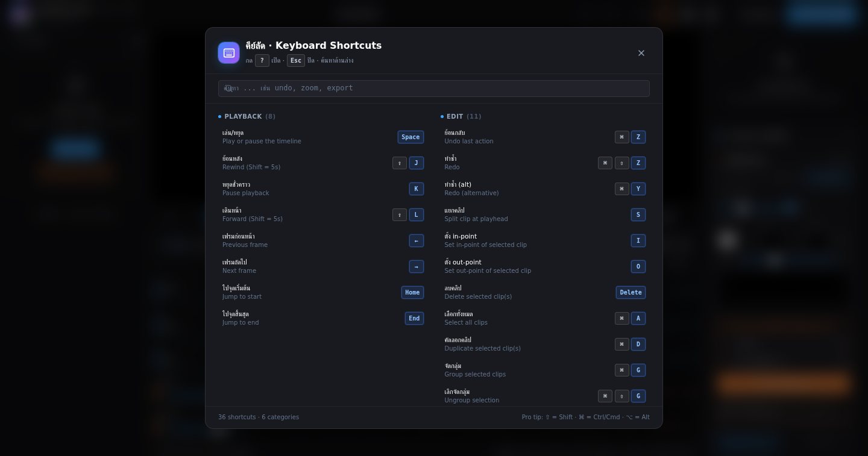Click Z key beside Shift in Redo row
This screenshot has width=868, height=456.
(x=638, y=163)
